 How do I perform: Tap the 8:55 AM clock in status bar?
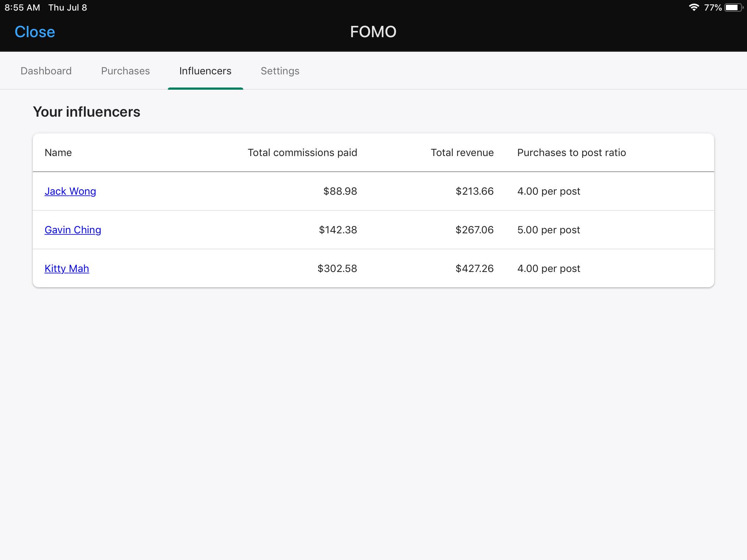pos(22,7)
